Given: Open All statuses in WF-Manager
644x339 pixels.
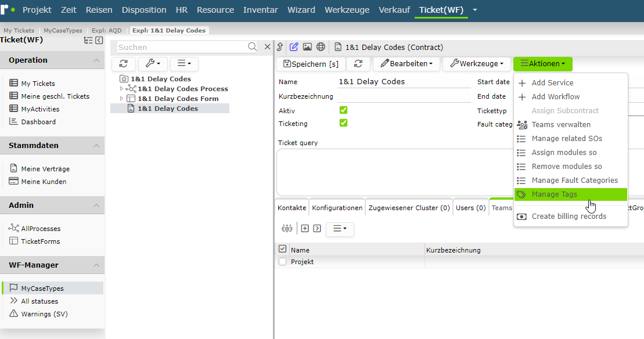Looking at the screenshot, I should click(x=39, y=301).
